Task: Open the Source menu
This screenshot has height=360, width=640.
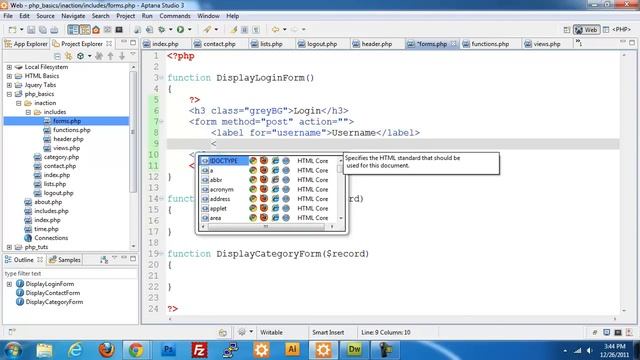Action: 45,16
